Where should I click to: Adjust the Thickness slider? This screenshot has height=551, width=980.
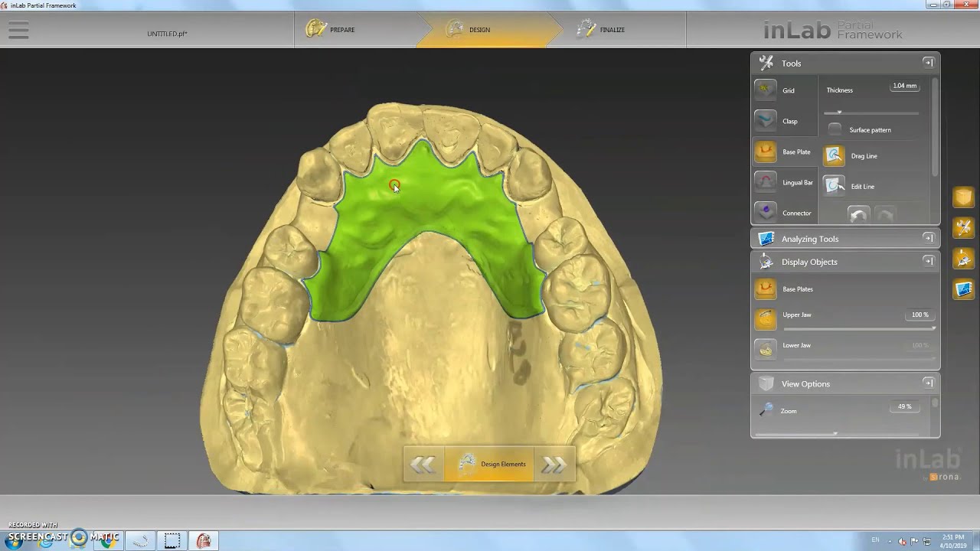click(871, 112)
